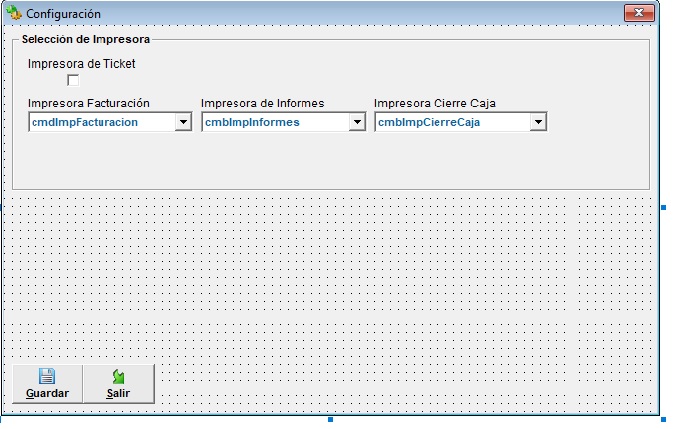Image resolution: width=683 pixels, height=429 pixels.
Task: Click the green exit icon above Salir
Action: coord(118,376)
